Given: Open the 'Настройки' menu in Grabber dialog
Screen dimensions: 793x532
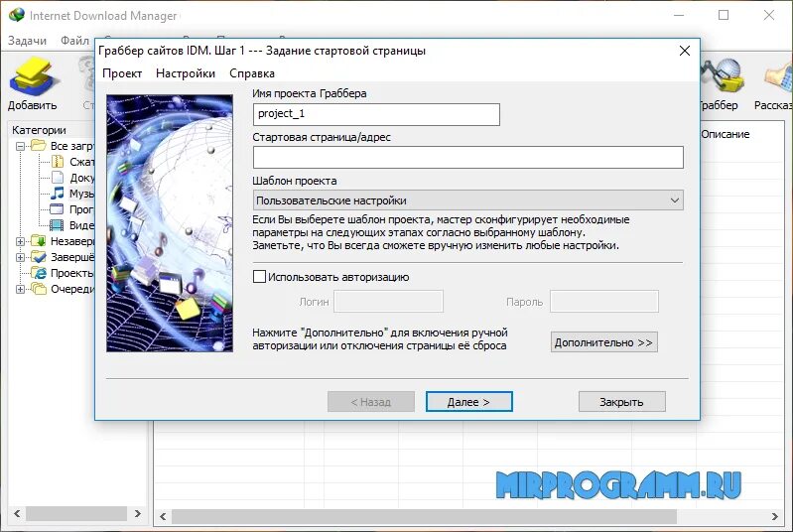Looking at the screenshot, I should pos(186,73).
